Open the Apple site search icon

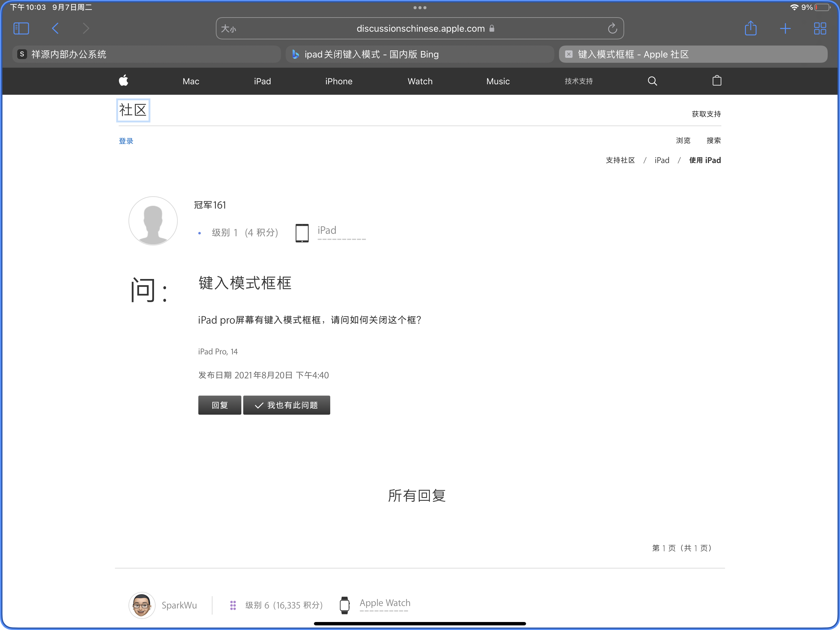coord(652,81)
